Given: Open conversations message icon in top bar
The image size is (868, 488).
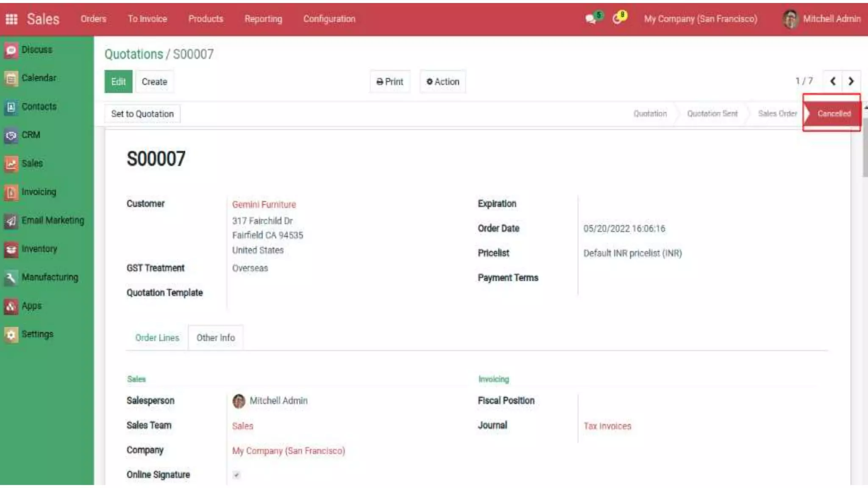Looking at the screenshot, I should [x=591, y=19].
